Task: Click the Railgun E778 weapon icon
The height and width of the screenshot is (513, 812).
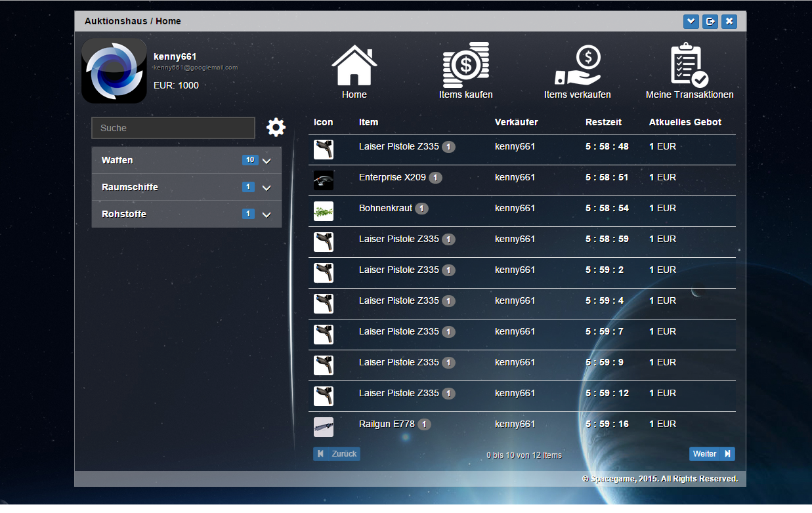Action: (324, 427)
